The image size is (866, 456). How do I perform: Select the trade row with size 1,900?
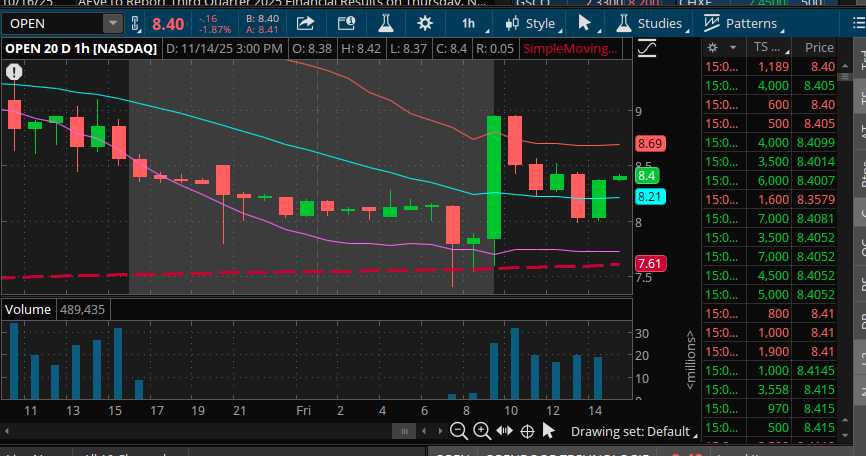770,352
